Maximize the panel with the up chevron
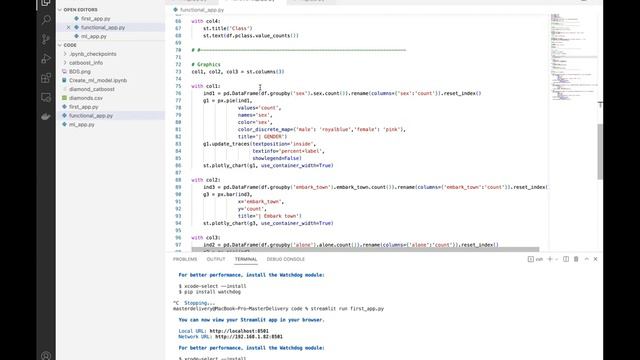 pyautogui.click(x=587, y=259)
